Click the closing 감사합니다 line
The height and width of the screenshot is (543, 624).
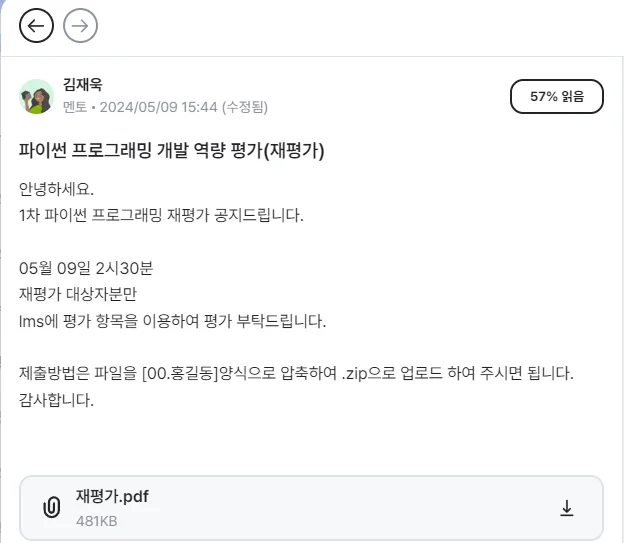click(56, 400)
